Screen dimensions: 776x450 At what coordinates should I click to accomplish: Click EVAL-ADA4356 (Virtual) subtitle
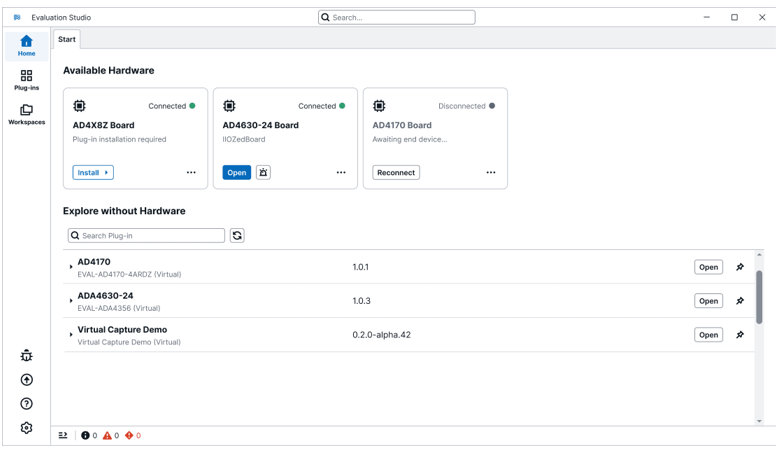point(119,308)
